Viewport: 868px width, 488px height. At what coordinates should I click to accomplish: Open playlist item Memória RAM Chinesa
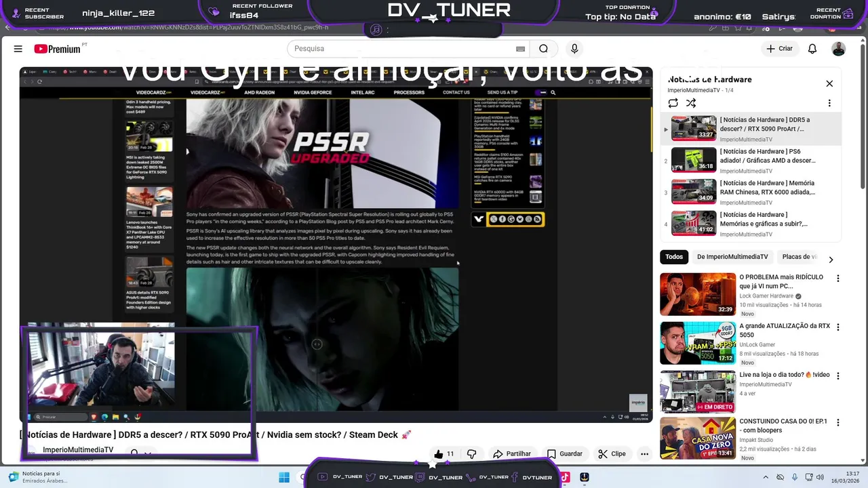752,192
